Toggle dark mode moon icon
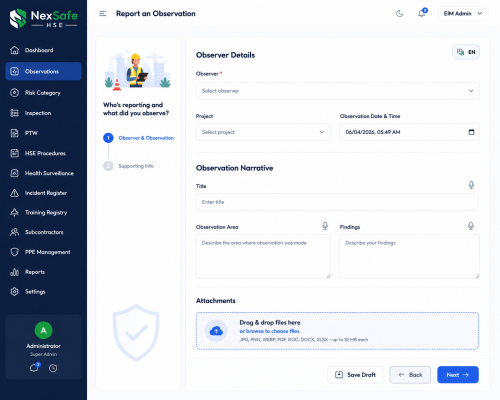The image size is (500, 400). [399, 14]
